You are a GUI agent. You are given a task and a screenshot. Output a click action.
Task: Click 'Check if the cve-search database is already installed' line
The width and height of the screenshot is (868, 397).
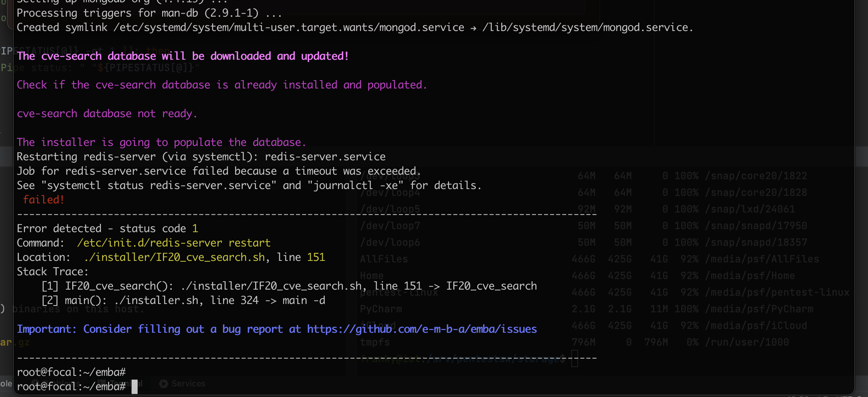click(x=222, y=85)
